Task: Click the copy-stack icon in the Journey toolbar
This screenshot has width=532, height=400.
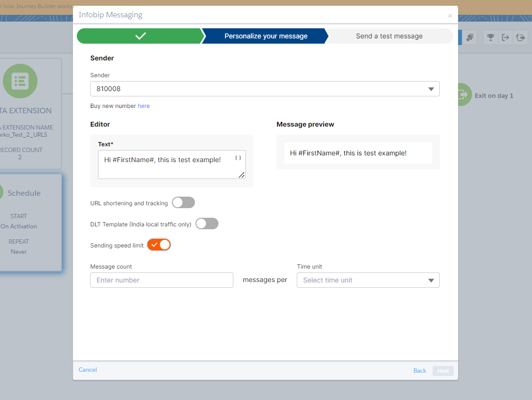Action: pyautogui.click(x=470, y=37)
